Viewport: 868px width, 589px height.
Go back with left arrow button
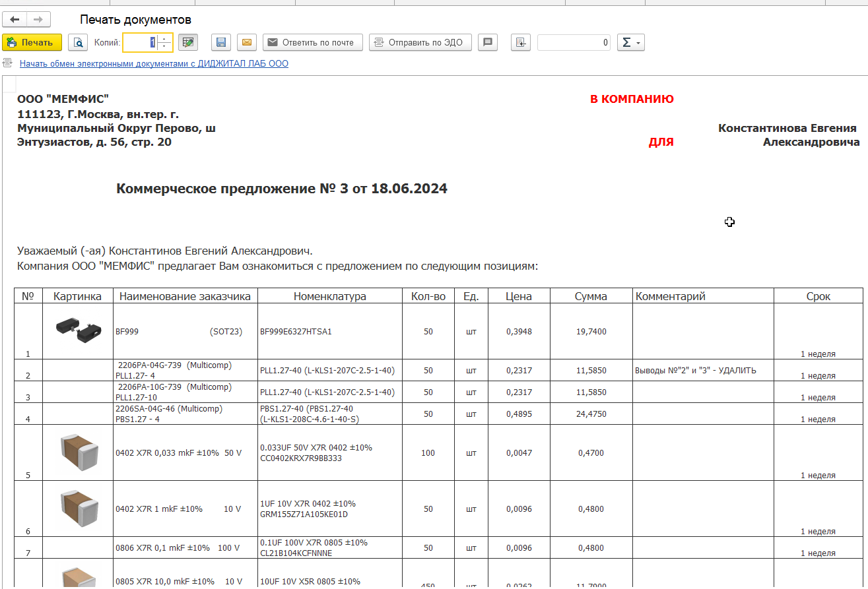pos(15,20)
